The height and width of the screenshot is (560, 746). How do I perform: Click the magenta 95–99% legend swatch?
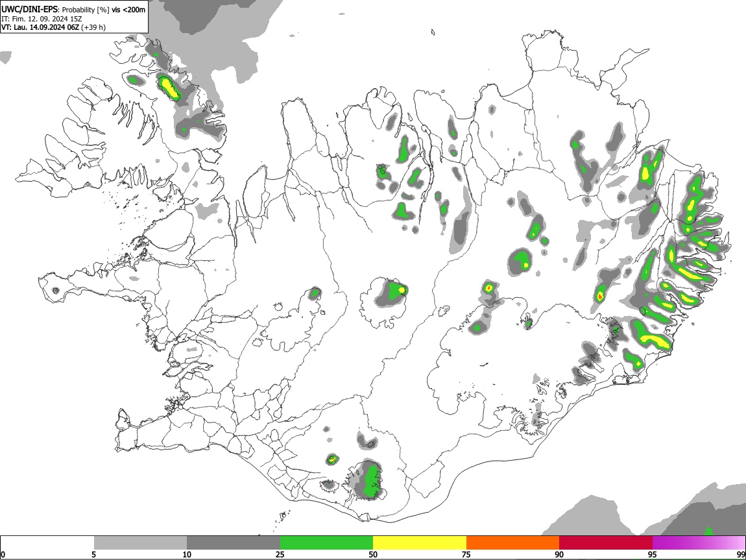(x=699, y=542)
